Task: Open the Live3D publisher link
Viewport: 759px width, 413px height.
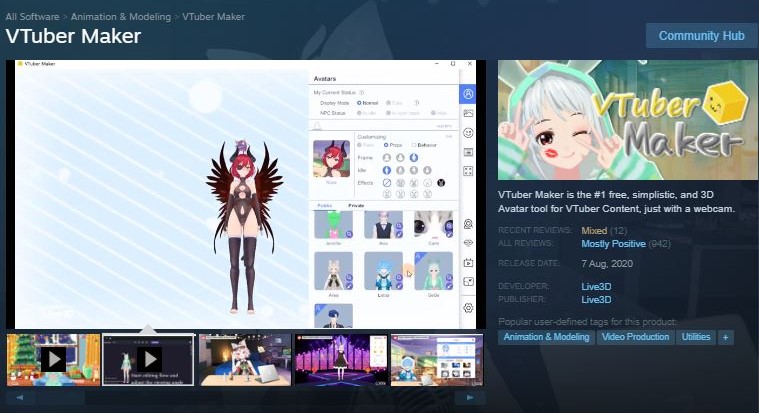Action: click(596, 300)
